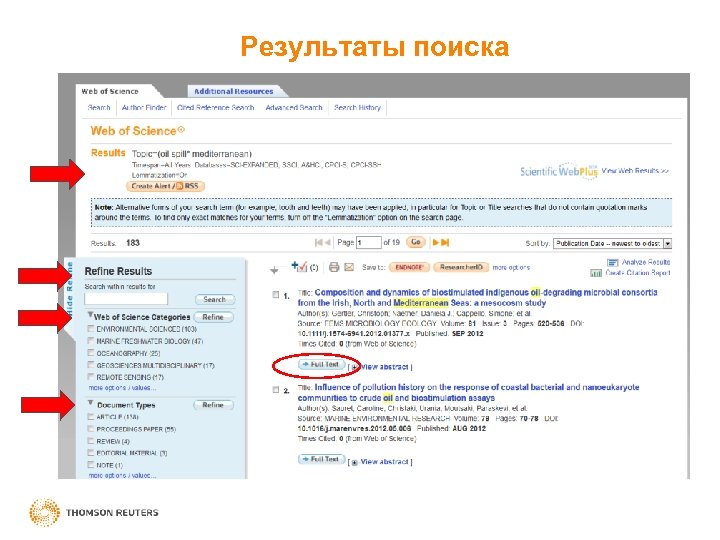This screenshot has width=720, height=540.
Task: Click the Go page button
Action: click(416, 242)
